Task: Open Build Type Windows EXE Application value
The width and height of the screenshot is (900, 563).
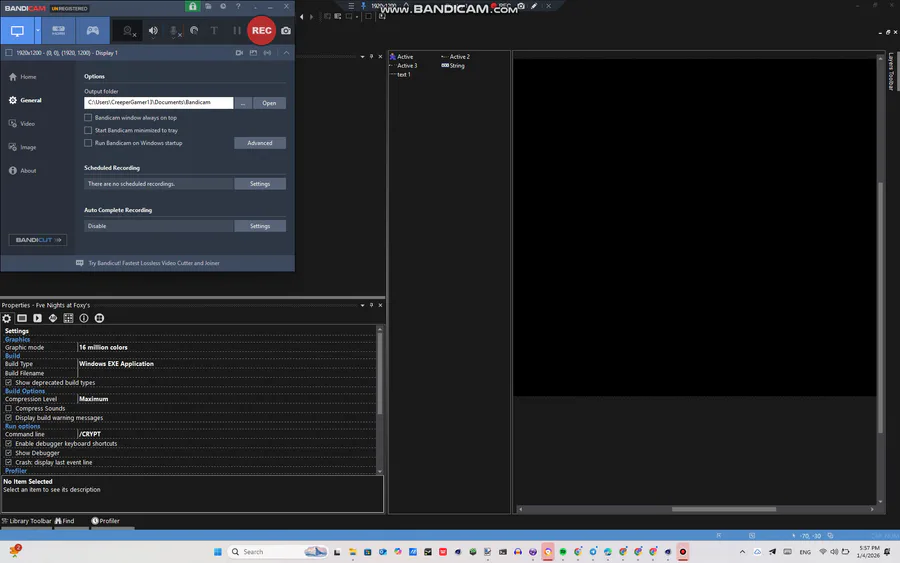Action: click(226, 364)
